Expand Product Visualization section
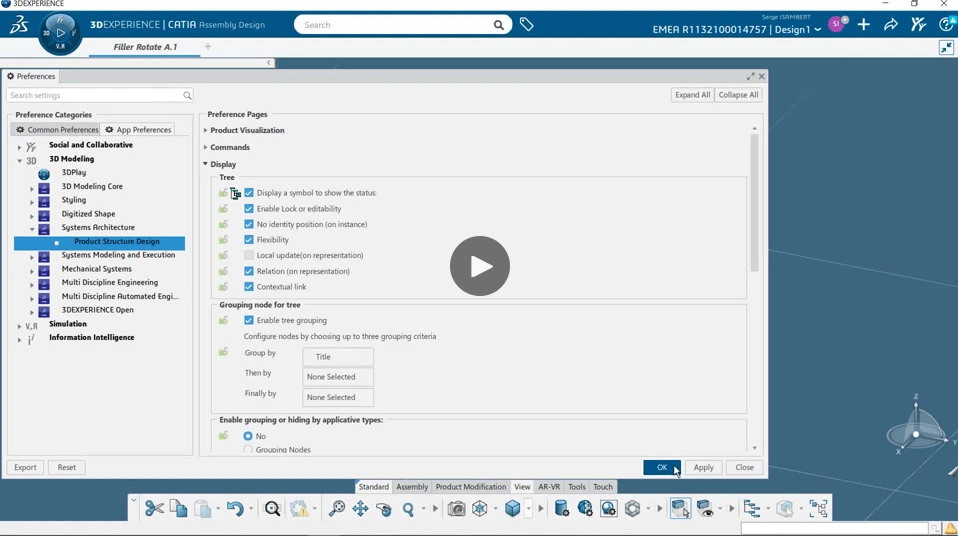Viewport: 958px width, 536px height. (x=205, y=130)
